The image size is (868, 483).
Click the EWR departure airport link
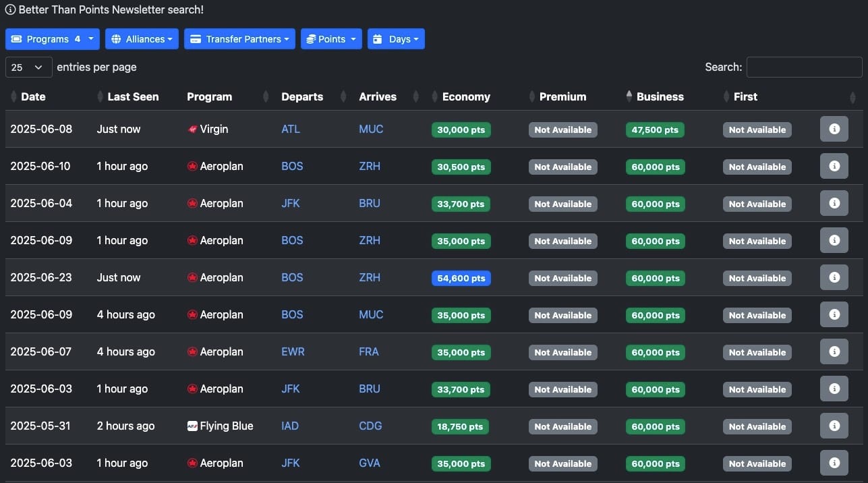(293, 351)
